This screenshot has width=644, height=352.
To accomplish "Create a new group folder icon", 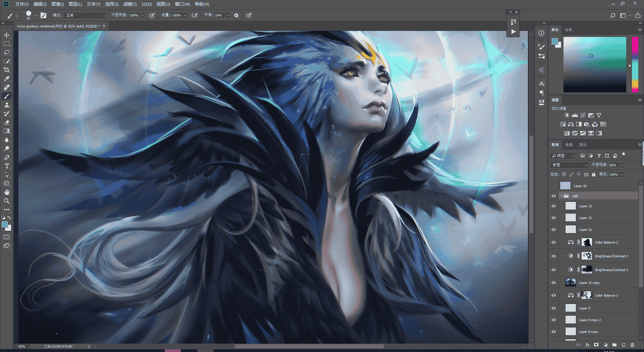I will [614, 345].
